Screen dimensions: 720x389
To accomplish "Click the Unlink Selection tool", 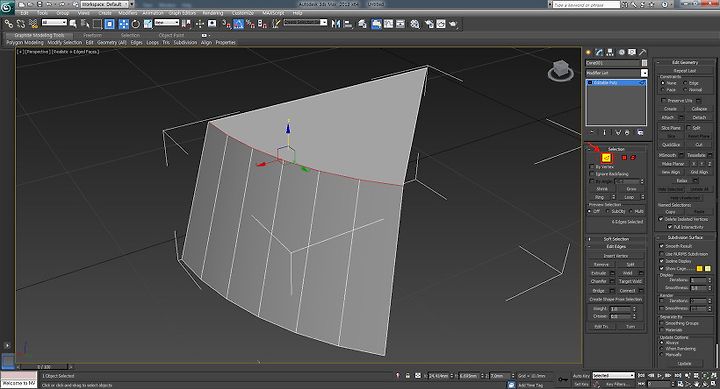I will 21,24.
